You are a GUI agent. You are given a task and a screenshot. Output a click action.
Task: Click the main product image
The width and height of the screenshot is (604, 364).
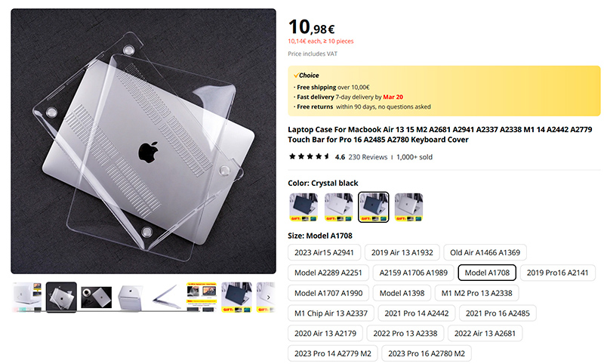click(143, 141)
